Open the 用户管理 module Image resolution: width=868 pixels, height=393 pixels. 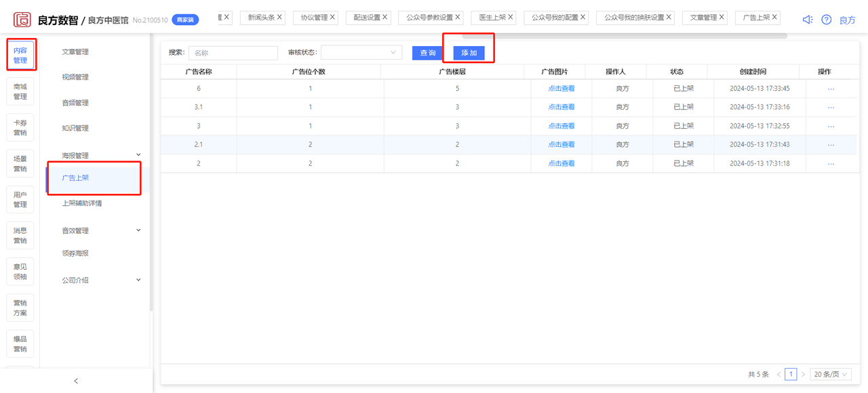(x=20, y=199)
